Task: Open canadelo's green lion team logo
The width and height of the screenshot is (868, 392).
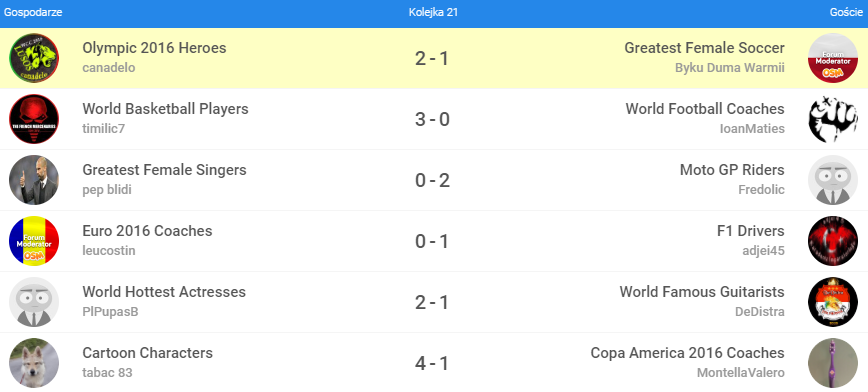Action: coord(34,58)
